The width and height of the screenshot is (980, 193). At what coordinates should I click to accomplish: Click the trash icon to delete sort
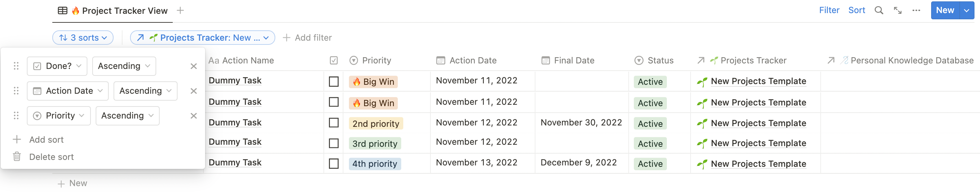[x=17, y=156]
